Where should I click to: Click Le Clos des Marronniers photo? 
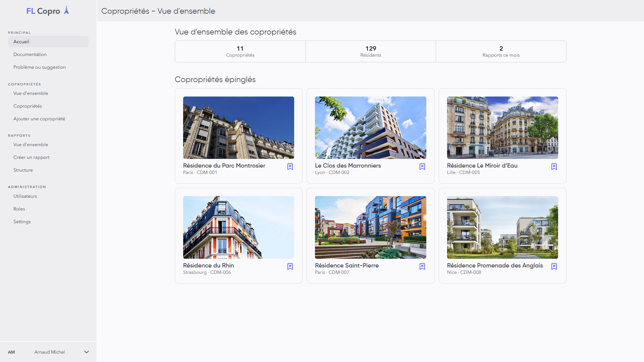pos(370,128)
